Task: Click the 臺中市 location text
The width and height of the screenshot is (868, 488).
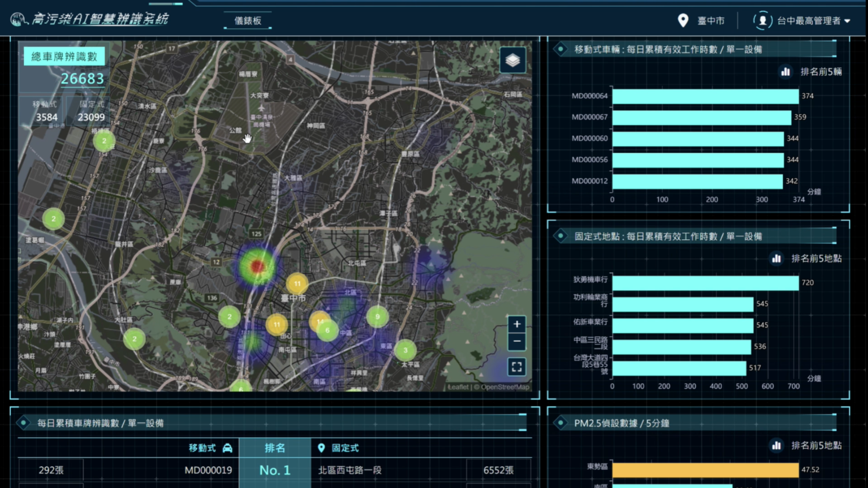Action: click(x=711, y=21)
